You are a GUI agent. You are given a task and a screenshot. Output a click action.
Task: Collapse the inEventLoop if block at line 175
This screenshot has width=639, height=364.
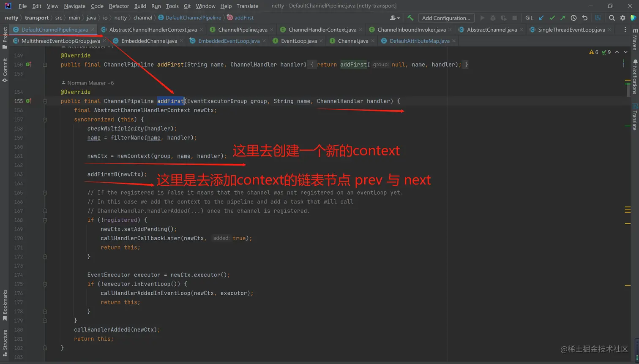(x=45, y=284)
